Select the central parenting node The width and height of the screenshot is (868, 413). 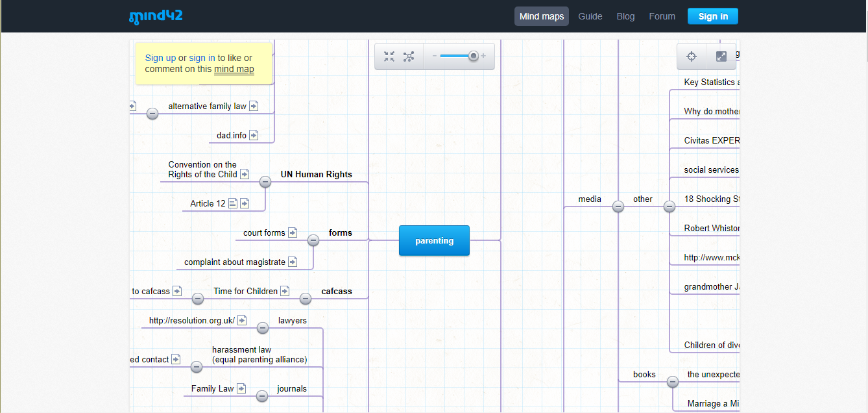(434, 240)
